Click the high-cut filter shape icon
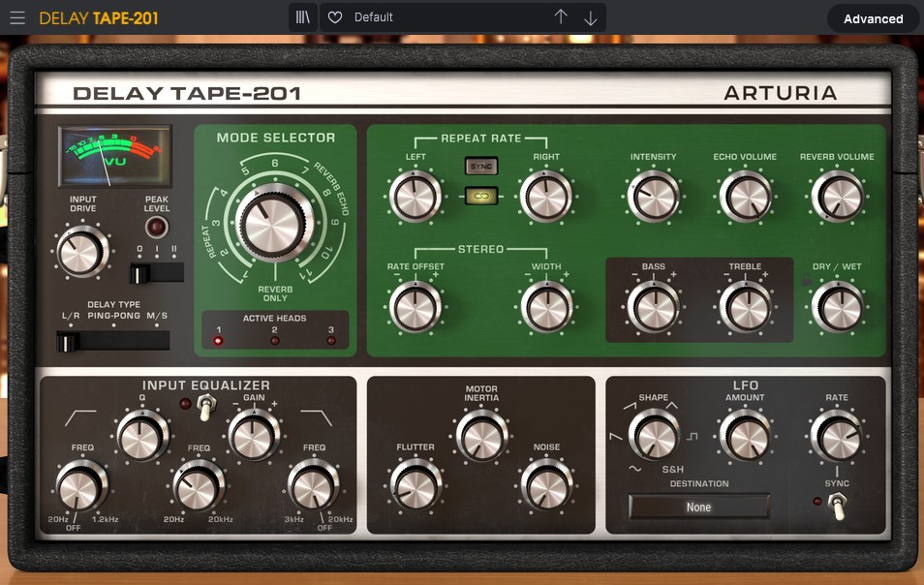924x585 pixels. point(317,417)
